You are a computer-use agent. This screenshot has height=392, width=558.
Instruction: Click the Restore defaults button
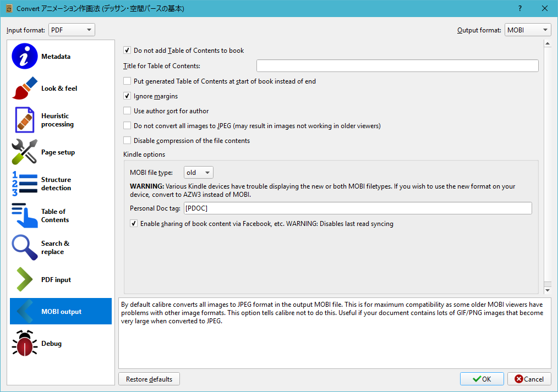coord(149,379)
